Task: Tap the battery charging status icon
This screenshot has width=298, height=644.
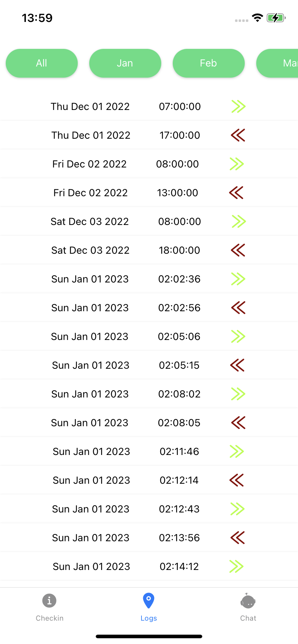Action: [x=276, y=18]
